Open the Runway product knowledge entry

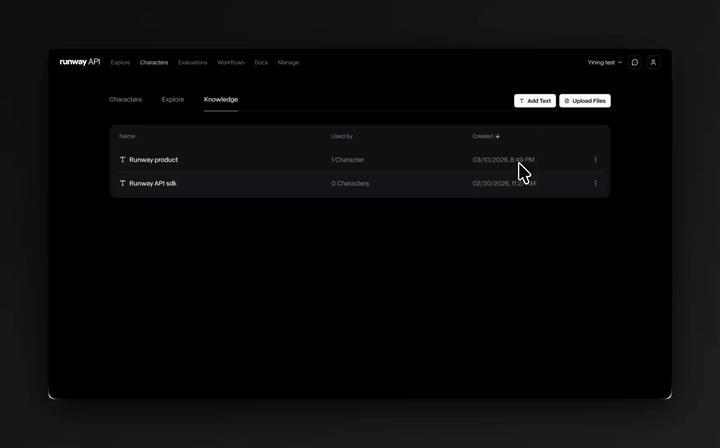[x=153, y=160]
